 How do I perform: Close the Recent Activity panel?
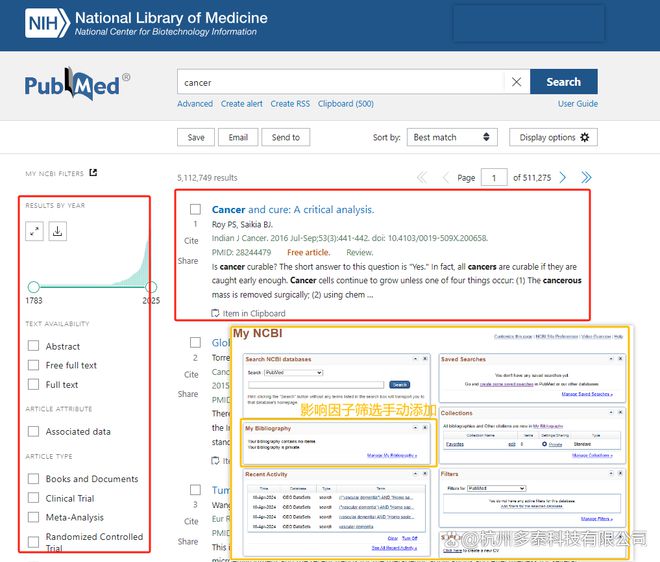pyautogui.click(x=425, y=474)
